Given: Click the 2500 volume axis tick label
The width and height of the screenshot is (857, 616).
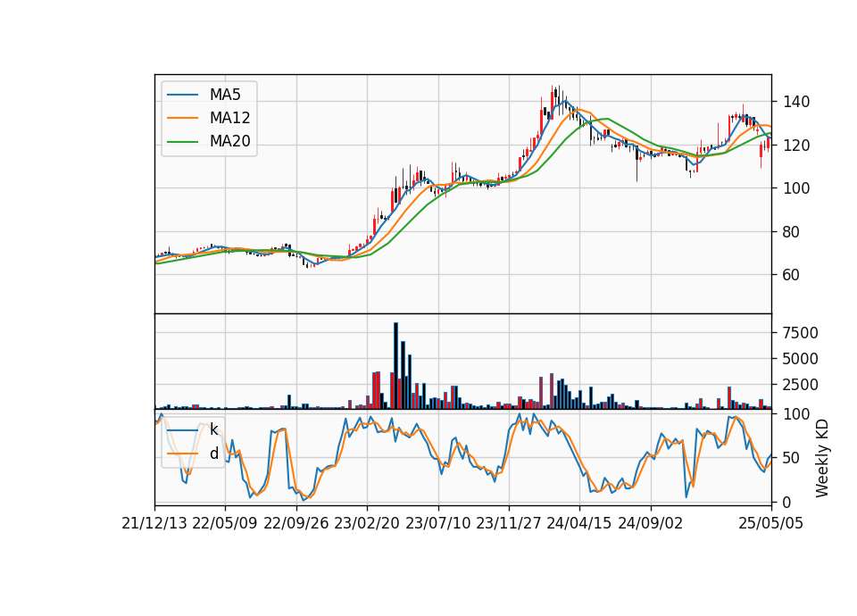Looking at the screenshot, I should pos(800,385).
